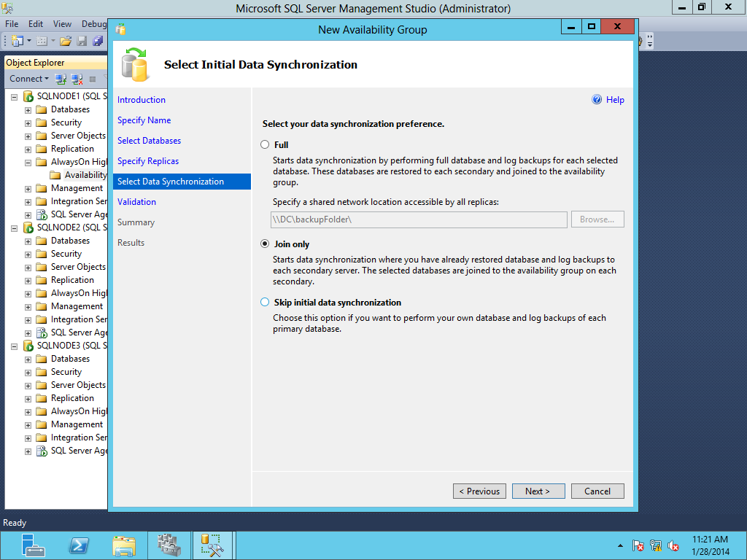Collapse the SQLNODE2 server node
Screen dimensions: 747x560
tap(15, 228)
